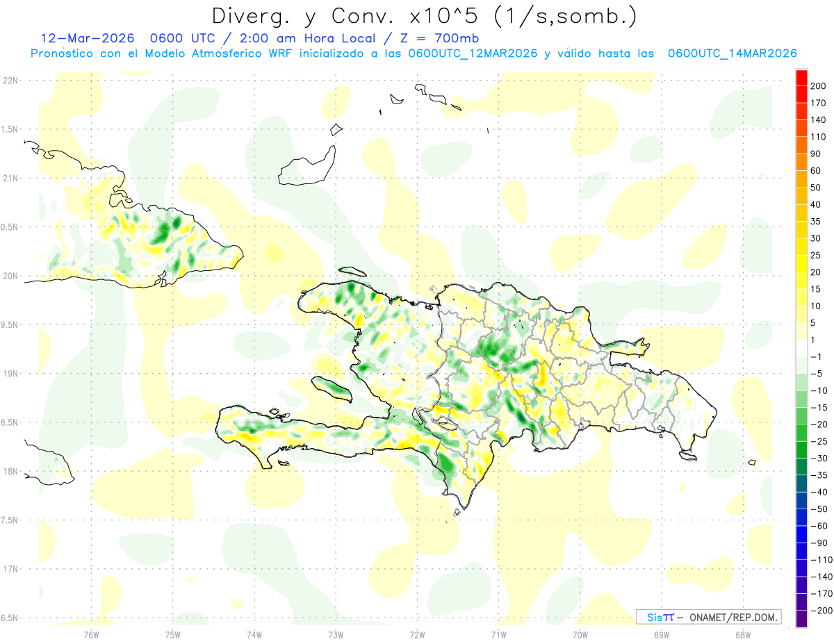Click the '20N' latitude label
The image size is (834, 644).
click(10, 276)
